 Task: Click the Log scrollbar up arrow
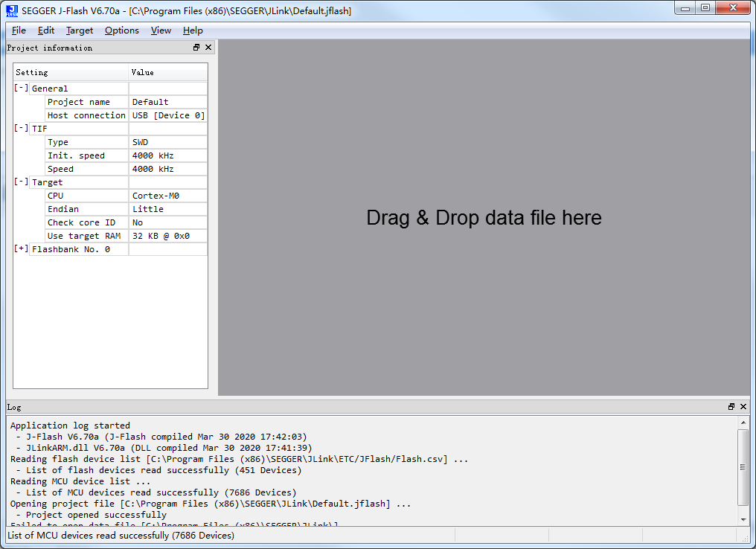click(x=743, y=423)
